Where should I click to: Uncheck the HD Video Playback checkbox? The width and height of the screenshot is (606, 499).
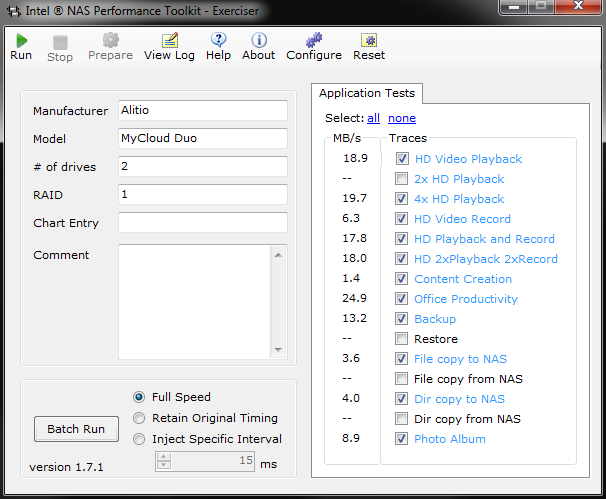[402, 158]
